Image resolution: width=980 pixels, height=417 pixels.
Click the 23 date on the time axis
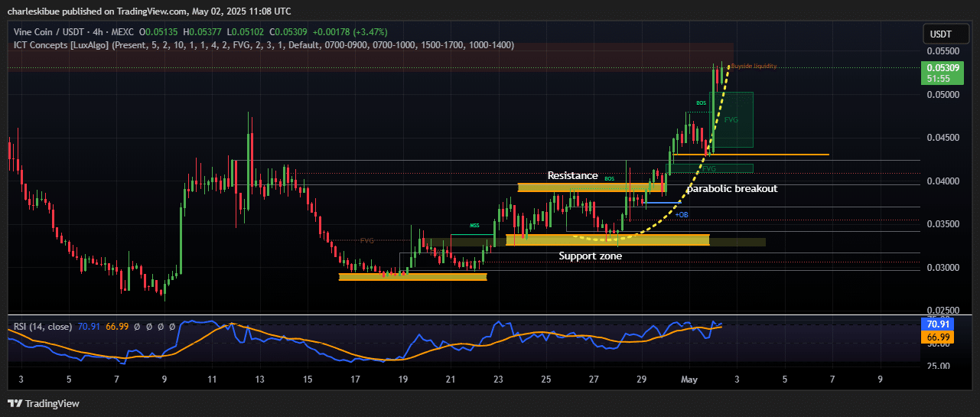[498, 380]
